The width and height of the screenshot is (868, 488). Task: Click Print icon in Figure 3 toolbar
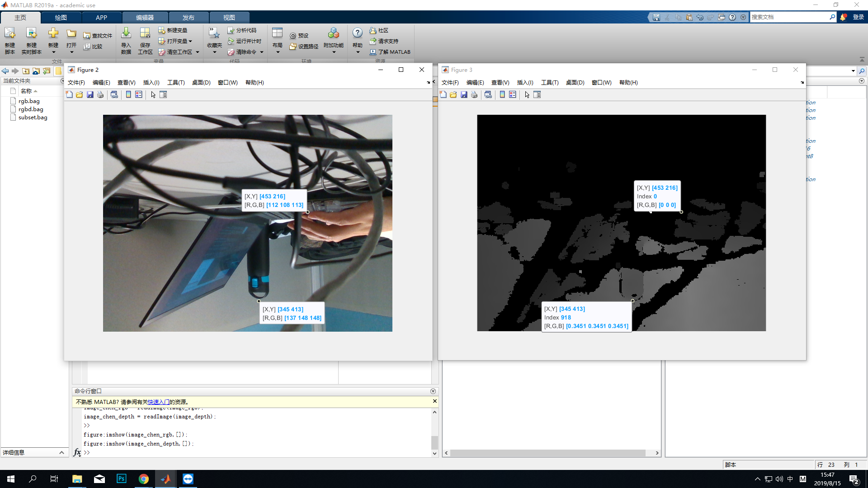(474, 95)
